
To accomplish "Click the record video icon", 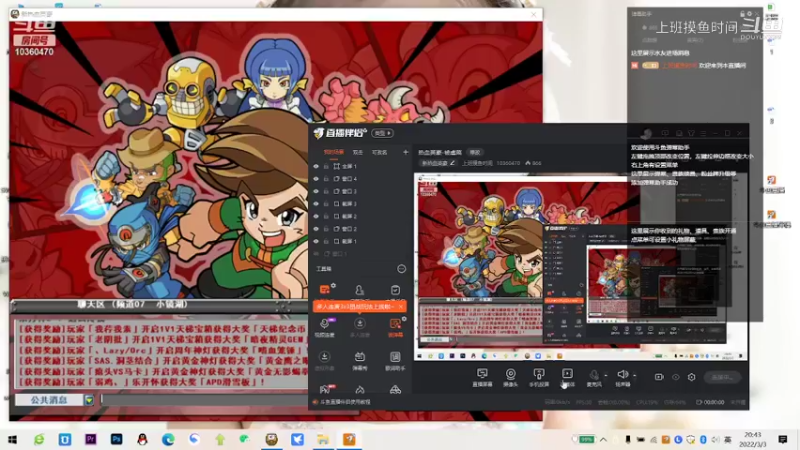I will click(659, 377).
